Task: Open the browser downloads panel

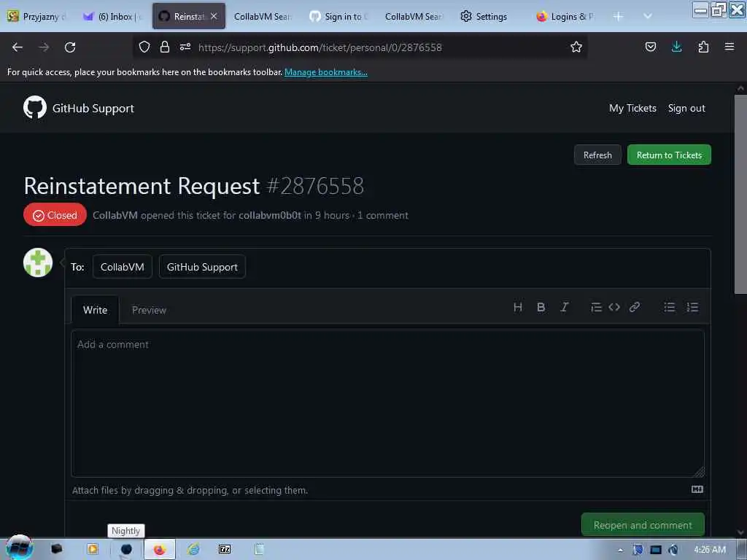Action: tap(676, 47)
